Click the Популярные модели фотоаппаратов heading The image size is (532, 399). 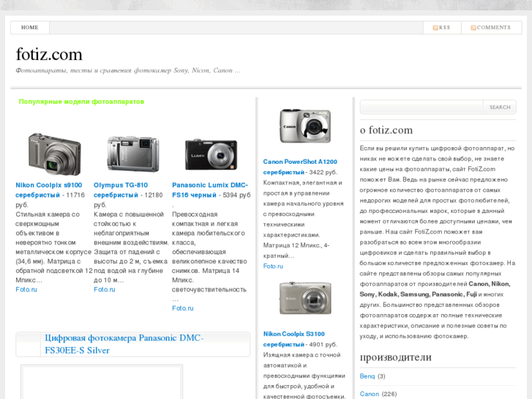(x=81, y=102)
